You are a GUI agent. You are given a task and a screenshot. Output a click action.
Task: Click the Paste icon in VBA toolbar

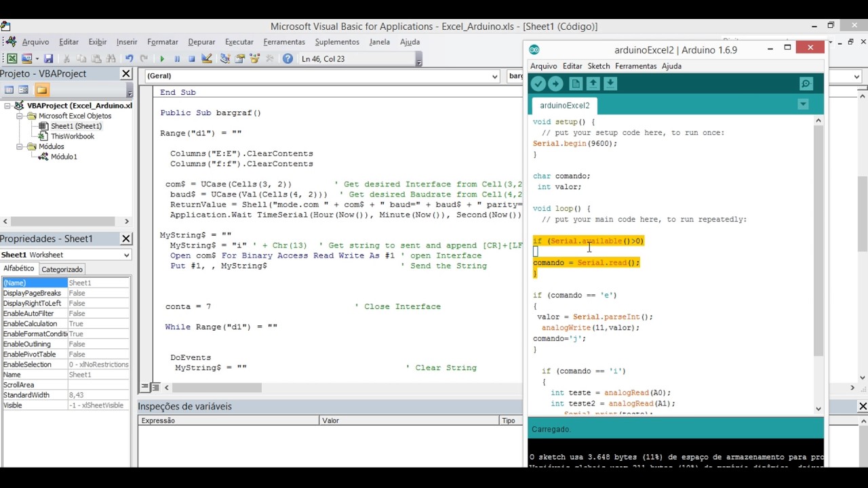click(96, 59)
